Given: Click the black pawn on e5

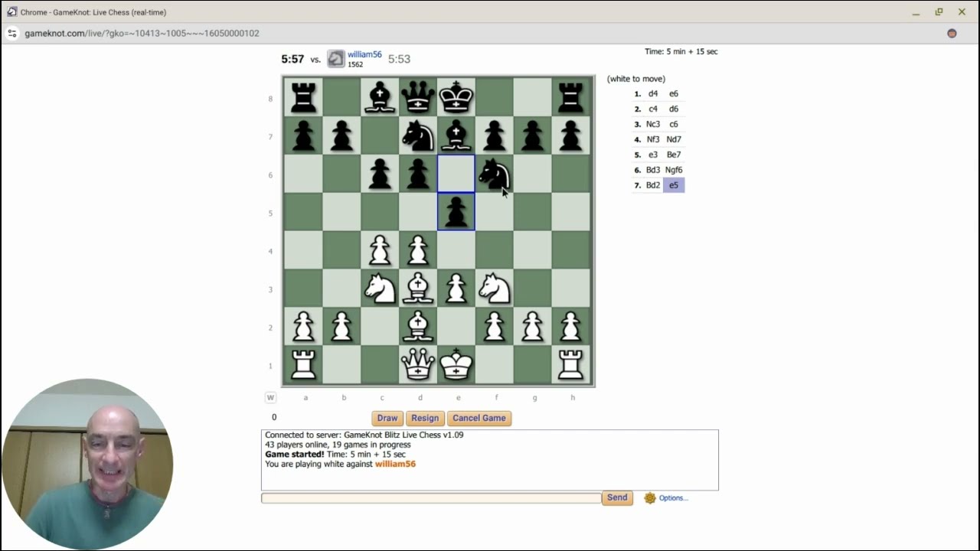Looking at the screenshot, I should [x=456, y=212].
